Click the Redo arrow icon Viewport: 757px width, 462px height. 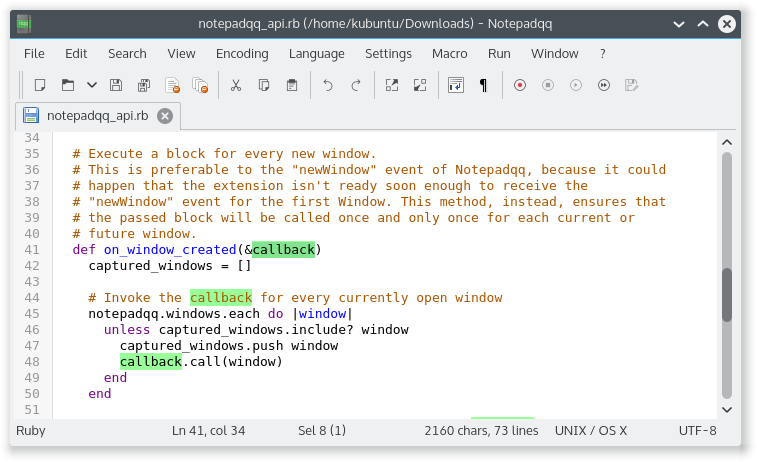coord(355,86)
